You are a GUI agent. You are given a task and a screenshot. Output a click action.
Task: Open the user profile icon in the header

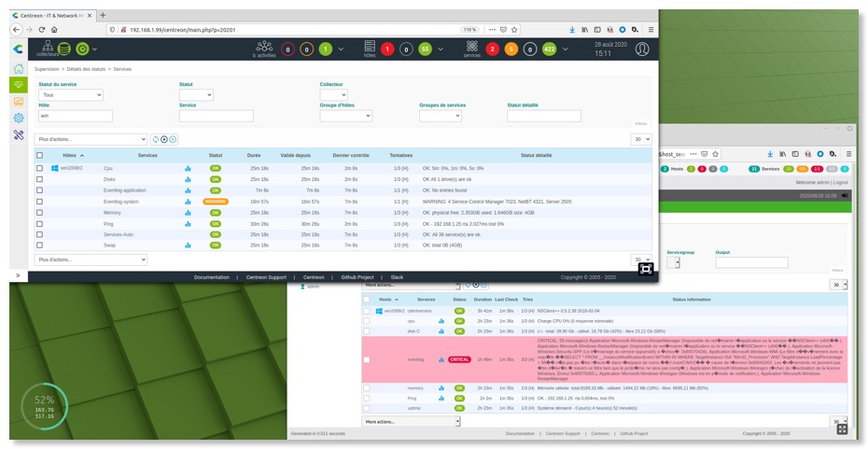642,49
